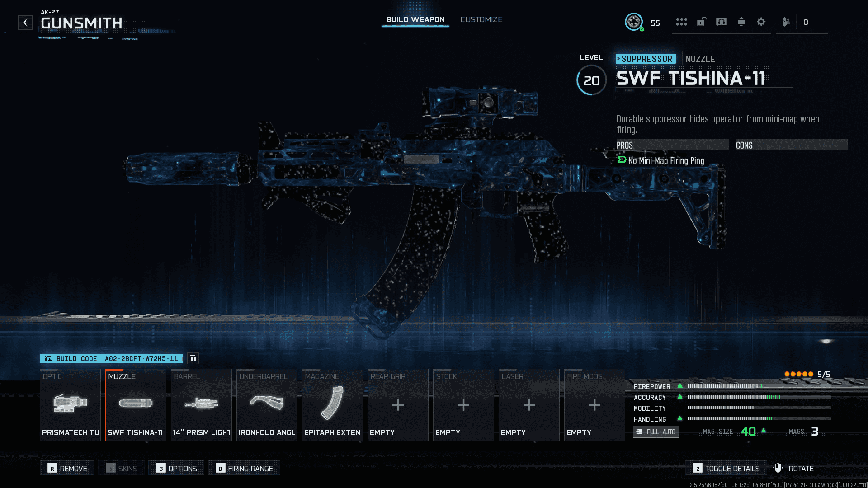Open the Epitaph Extended magazine slot

tap(332, 404)
